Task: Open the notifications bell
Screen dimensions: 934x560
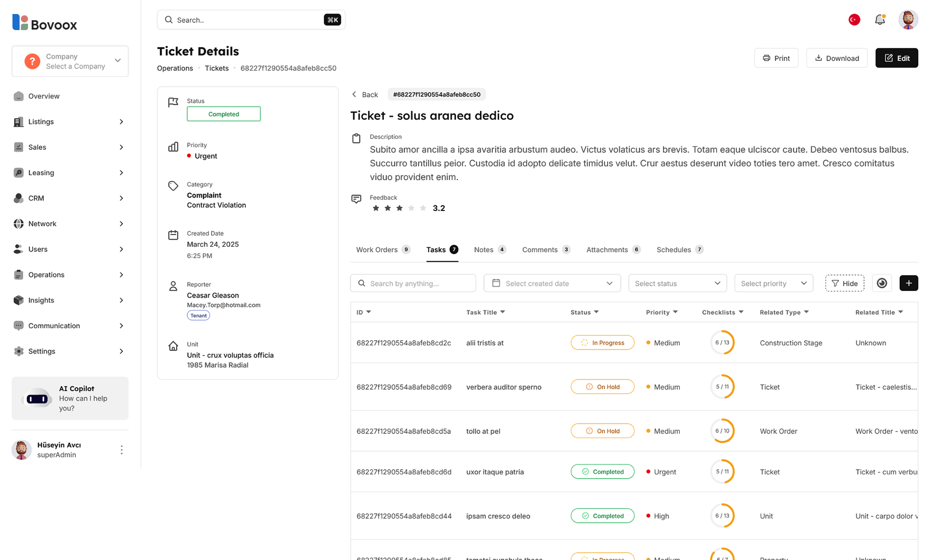Action: 880,20
